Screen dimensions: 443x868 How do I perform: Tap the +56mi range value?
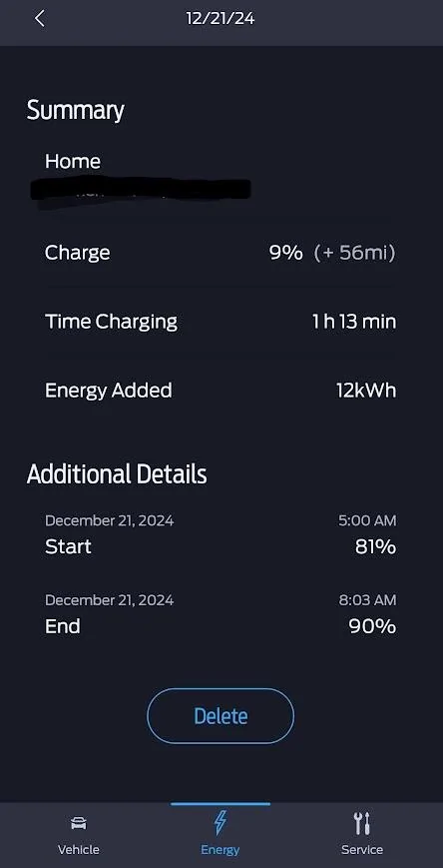tap(355, 253)
